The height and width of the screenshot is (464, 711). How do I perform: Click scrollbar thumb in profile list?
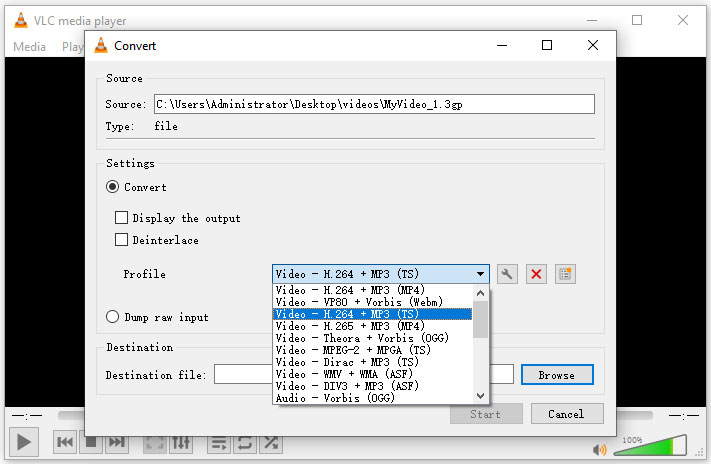(x=480, y=320)
